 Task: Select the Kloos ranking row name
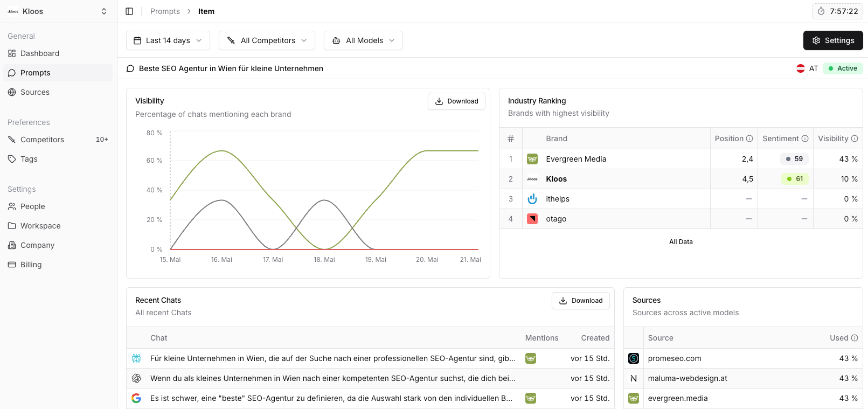coord(557,179)
